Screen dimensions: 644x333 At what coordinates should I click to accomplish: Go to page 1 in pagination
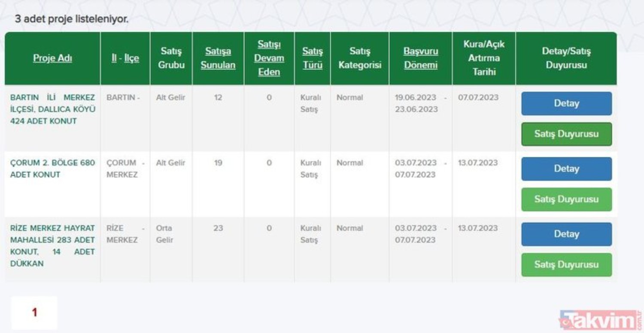pyautogui.click(x=34, y=312)
